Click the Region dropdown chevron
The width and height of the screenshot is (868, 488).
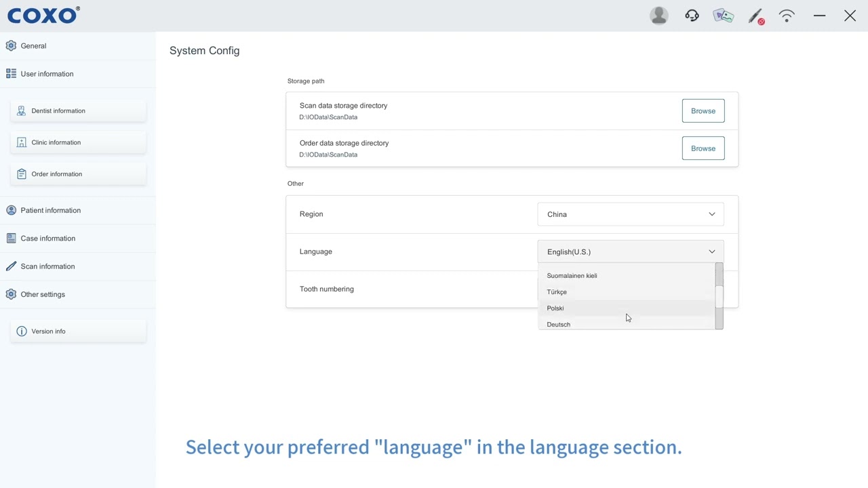(712, 214)
